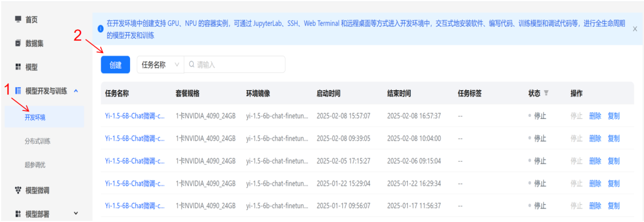Open task started 2025-01-17 09:56:07
The width and height of the screenshot is (644, 222).
(x=135, y=205)
